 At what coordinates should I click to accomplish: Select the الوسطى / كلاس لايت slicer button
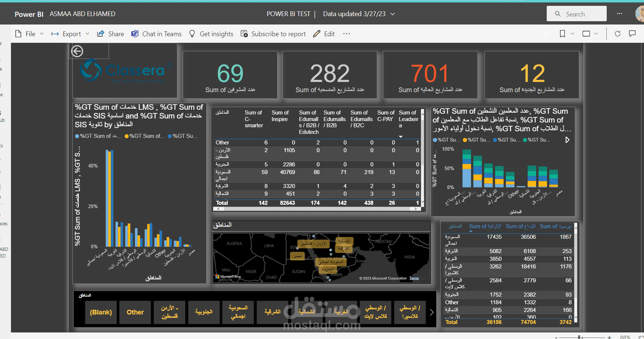[x=376, y=312]
